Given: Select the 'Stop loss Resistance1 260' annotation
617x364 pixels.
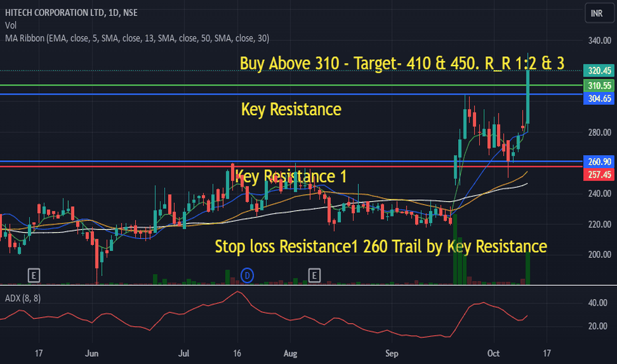Looking at the screenshot, I should pyautogui.click(x=381, y=247).
